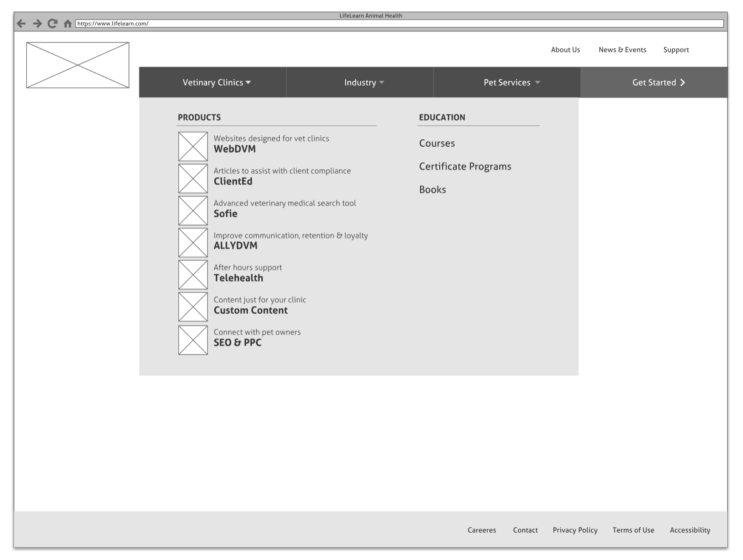This screenshot has height=560, width=743.
Task: Expand the Pet Services dropdown arrow
Action: (538, 83)
